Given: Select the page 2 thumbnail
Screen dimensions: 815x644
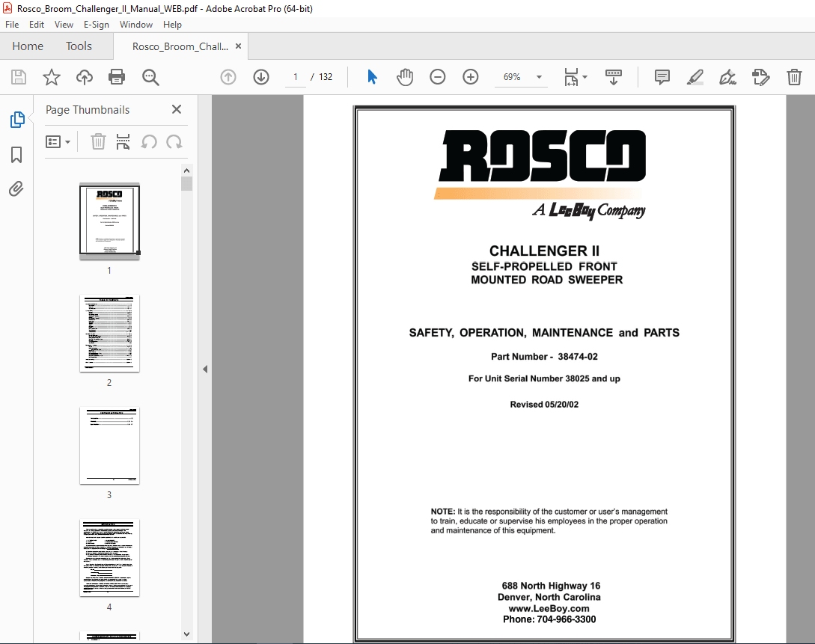Looking at the screenshot, I should coord(109,334).
